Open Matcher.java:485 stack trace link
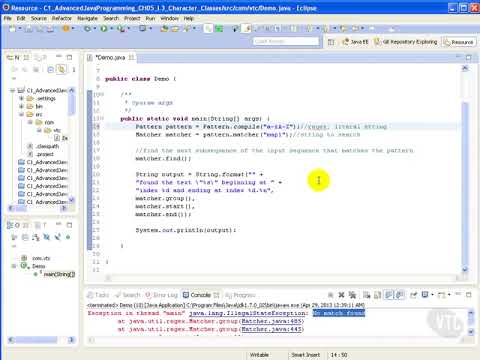The height and width of the screenshot is (360, 480). coord(272,321)
